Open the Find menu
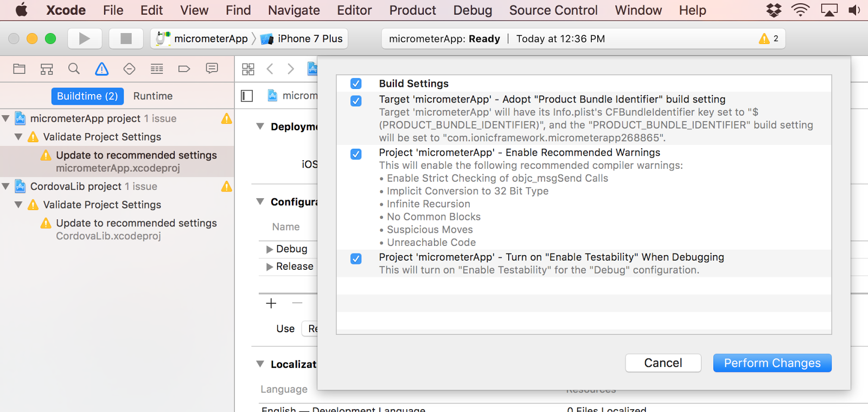The height and width of the screenshot is (412, 868). pos(238,10)
